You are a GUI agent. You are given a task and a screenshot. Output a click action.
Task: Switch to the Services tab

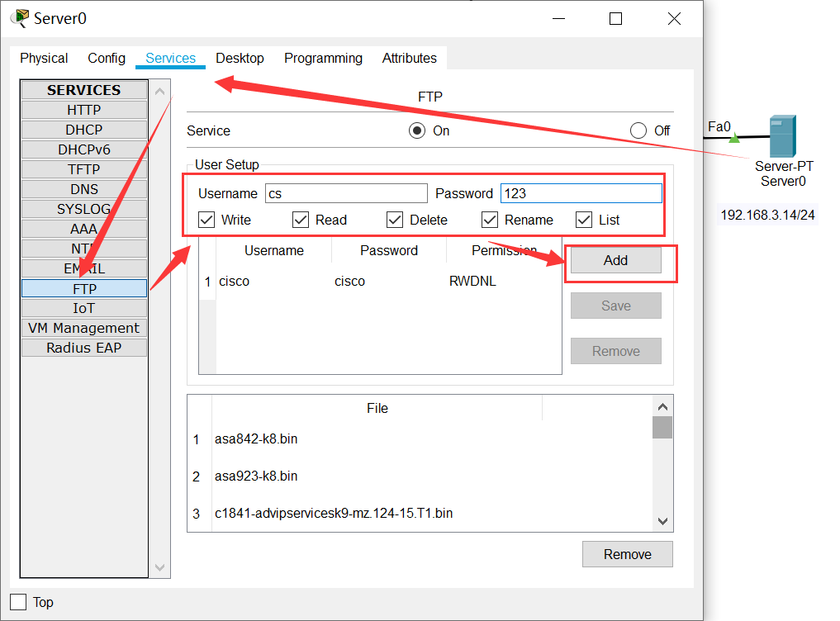pos(170,58)
